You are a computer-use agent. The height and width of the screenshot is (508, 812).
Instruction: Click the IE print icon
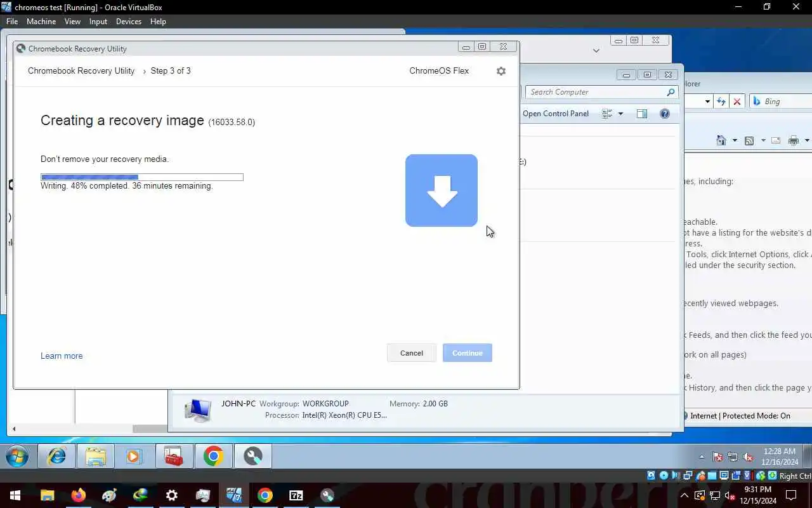click(794, 140)
